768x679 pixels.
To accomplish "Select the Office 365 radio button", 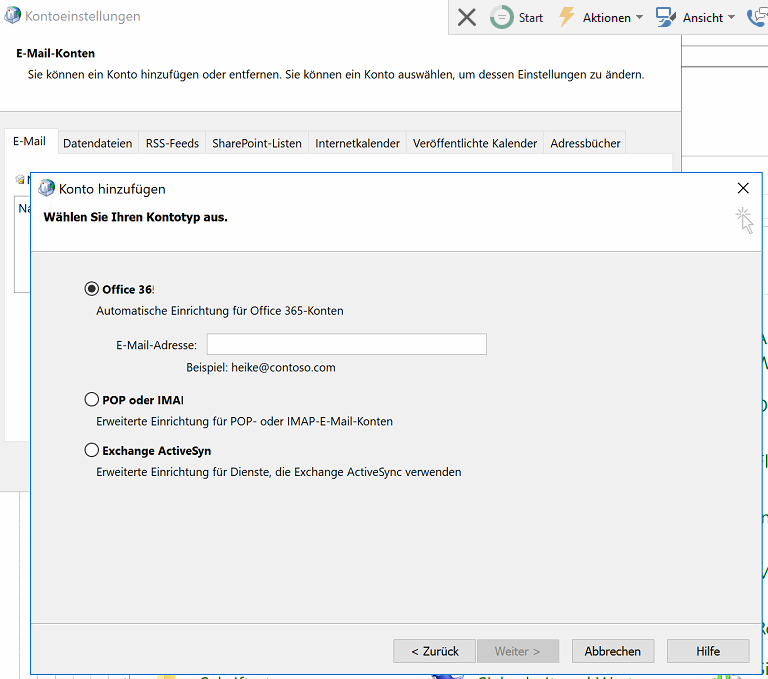I will [x=92, y=289].
